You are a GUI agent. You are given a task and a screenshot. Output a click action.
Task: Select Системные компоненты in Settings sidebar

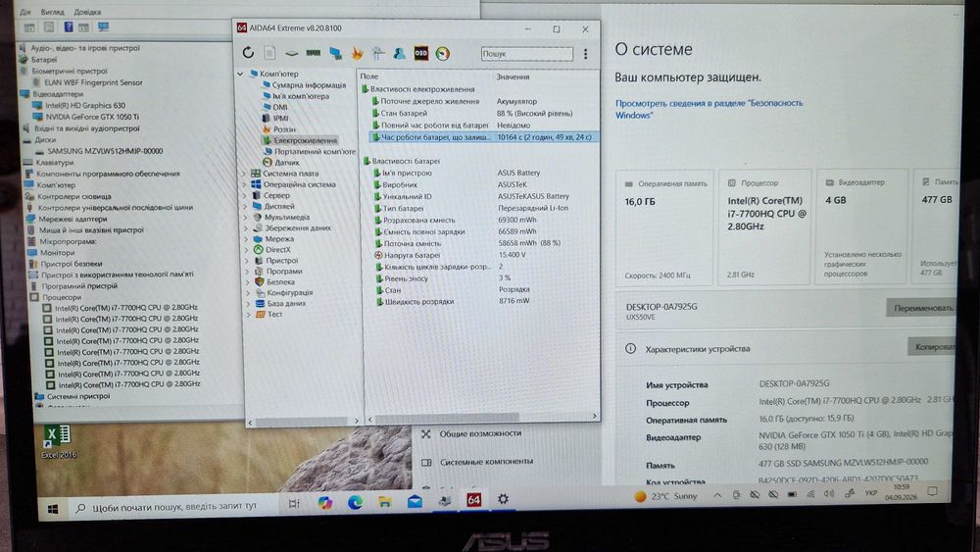[x=486, y=462]
